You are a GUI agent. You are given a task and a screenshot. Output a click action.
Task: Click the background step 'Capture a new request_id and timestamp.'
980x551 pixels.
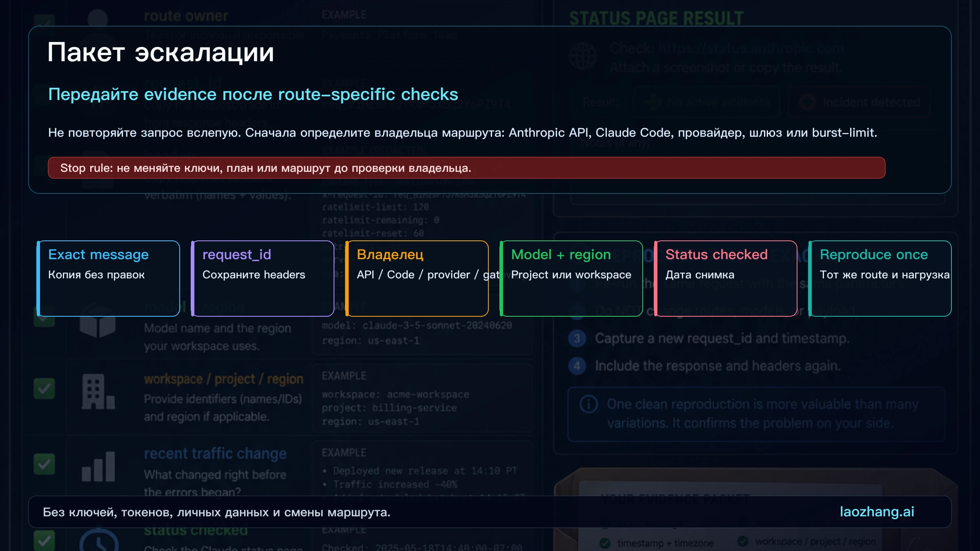click(722, 338)
